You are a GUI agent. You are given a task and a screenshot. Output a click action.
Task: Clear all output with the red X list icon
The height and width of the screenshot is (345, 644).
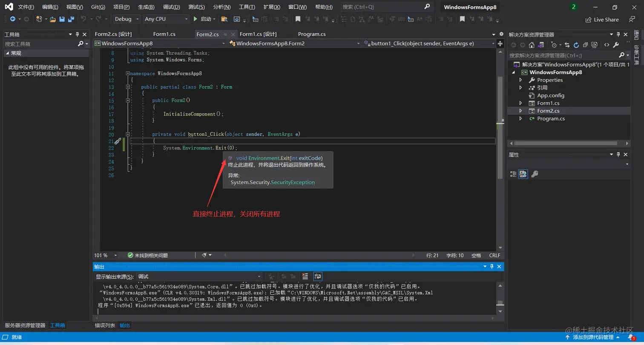[305, 276]
